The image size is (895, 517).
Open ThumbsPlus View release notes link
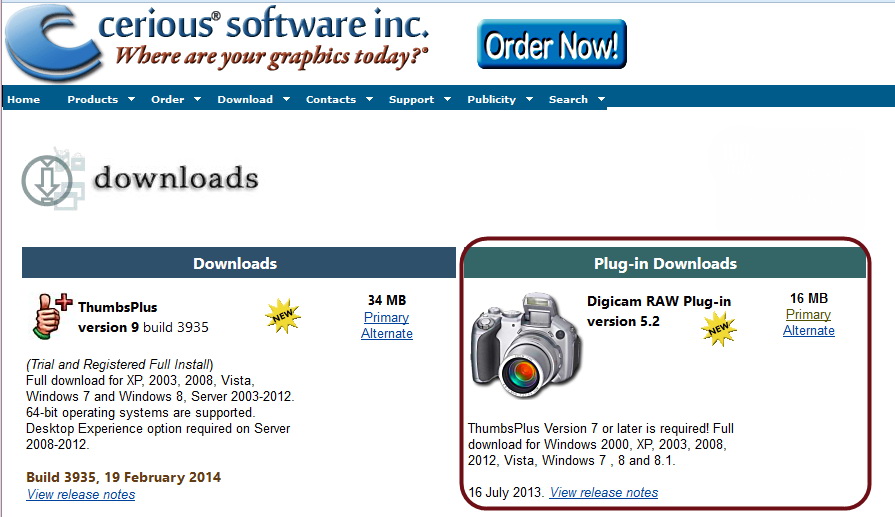(x=80, y=494)
